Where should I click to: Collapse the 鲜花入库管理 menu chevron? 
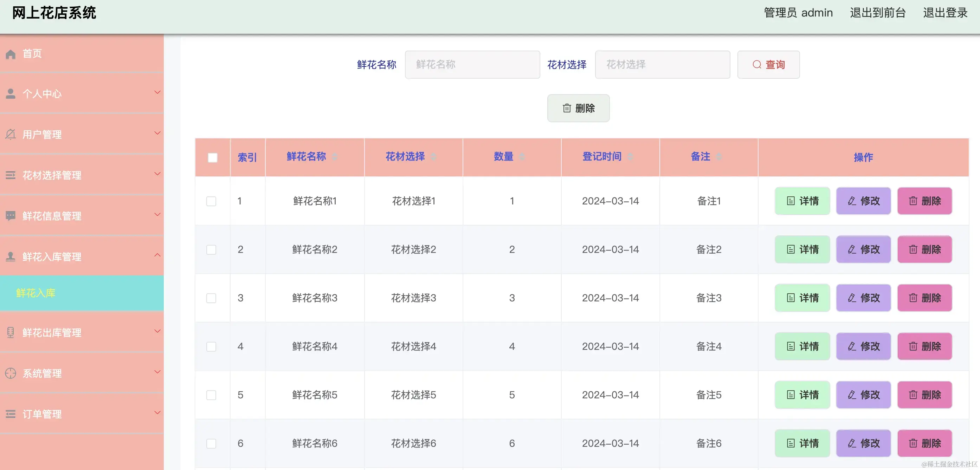(x=157, y=255)
